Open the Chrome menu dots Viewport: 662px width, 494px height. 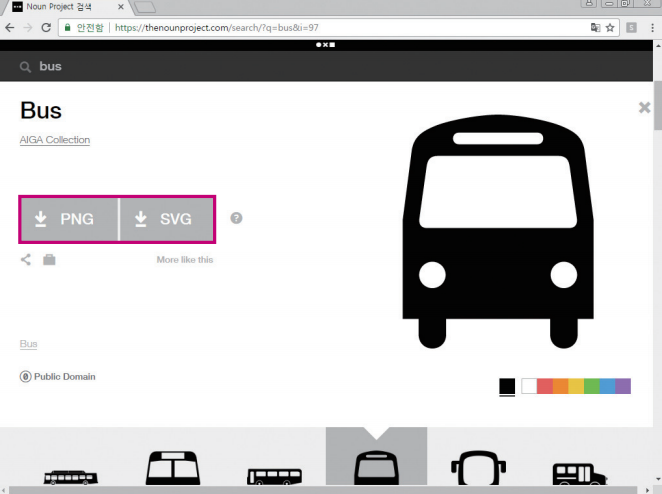pos(652,28)
